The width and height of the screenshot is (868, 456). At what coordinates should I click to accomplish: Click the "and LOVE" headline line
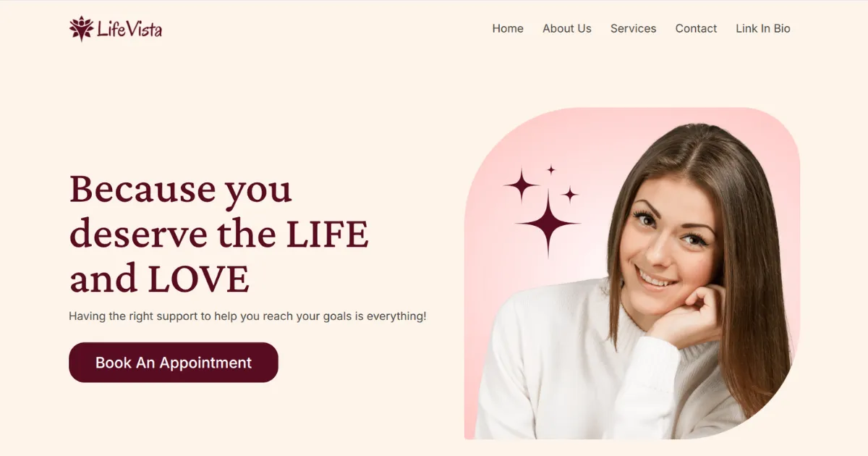coord(159,279)
